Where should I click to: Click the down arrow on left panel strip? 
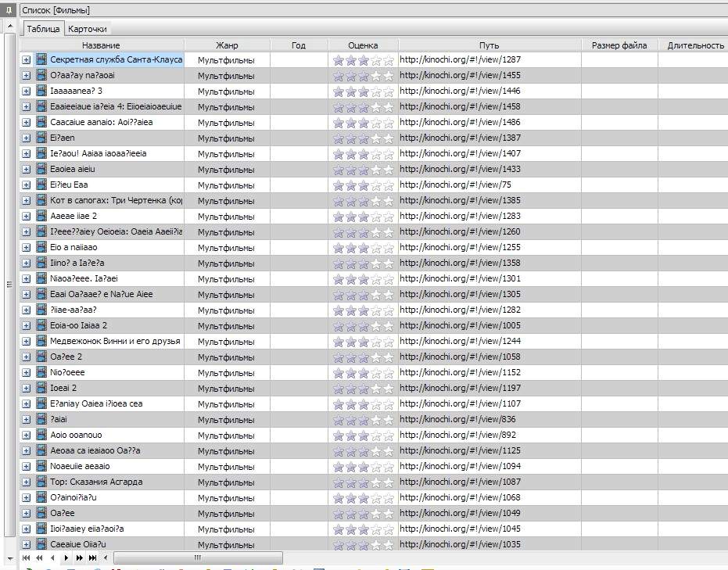[9, 558]
